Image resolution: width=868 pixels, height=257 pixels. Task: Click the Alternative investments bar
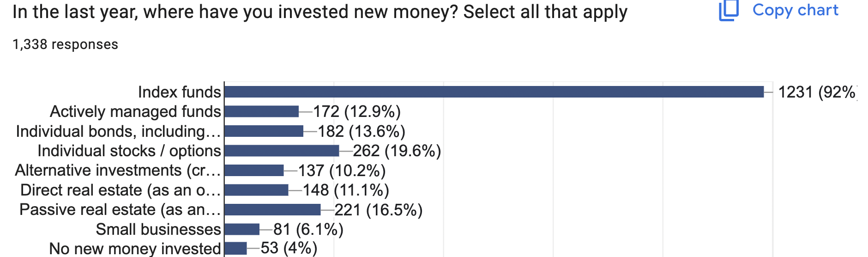click(x=254, y=171)
